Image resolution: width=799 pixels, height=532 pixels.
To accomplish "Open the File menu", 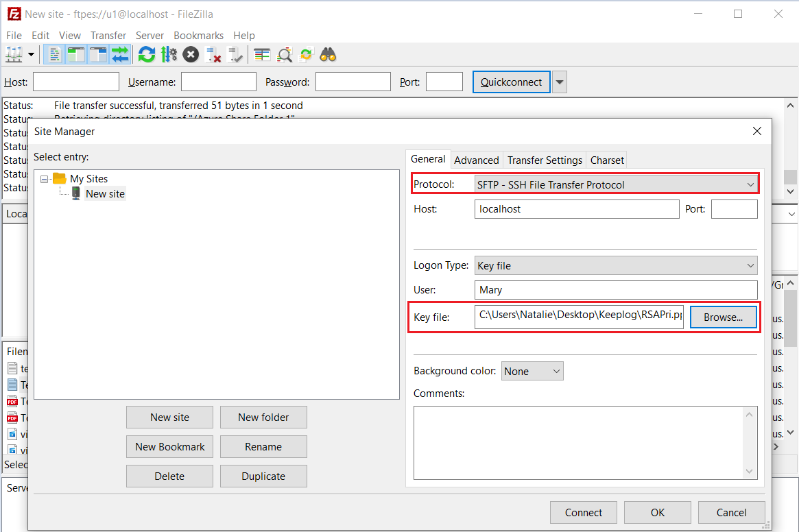I will 14,35.
